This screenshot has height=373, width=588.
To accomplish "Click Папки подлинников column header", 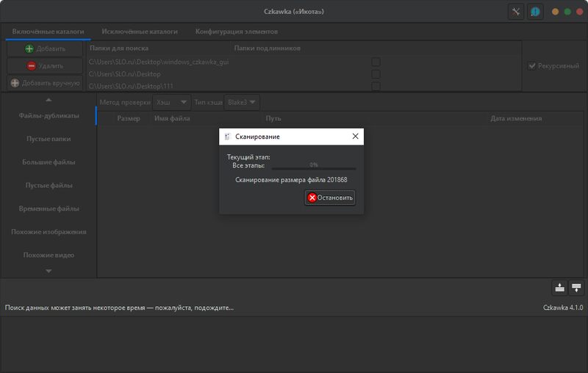I will tap(268, 48).
